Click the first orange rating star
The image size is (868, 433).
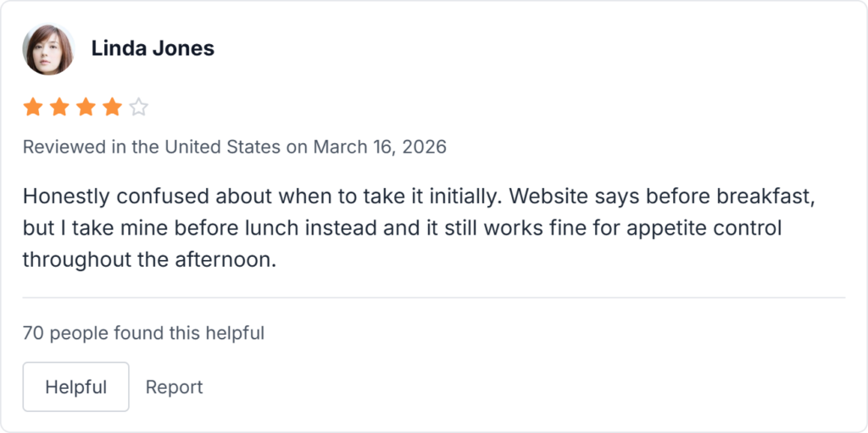click(x=33, y=108)
